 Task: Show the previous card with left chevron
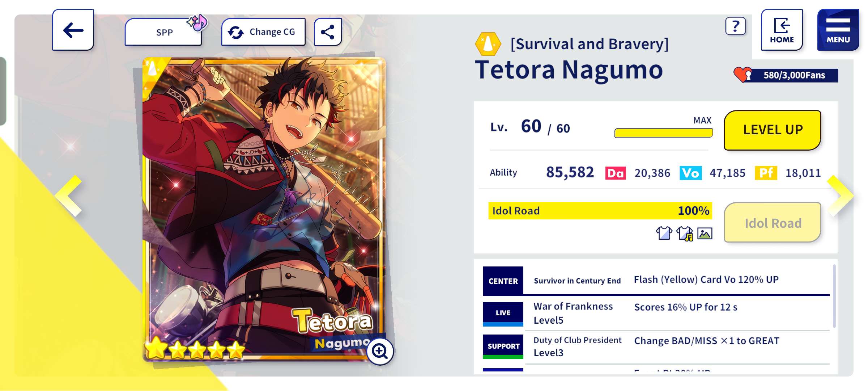[x=69, y=196]
